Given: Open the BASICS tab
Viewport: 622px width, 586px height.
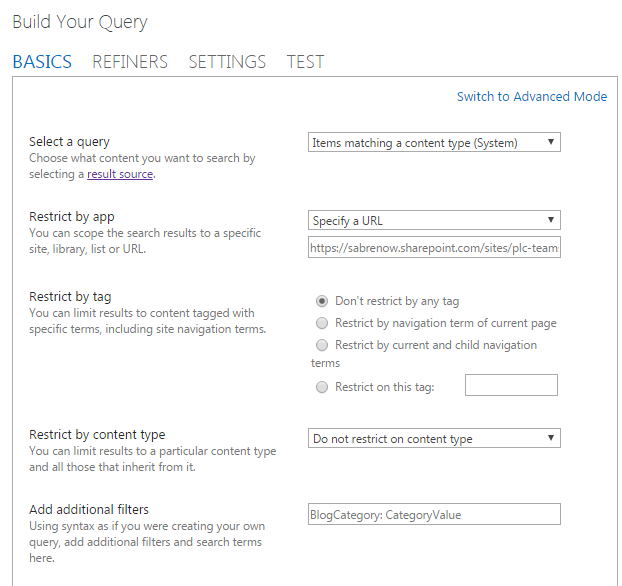Looking at the screenshot, I should (42, 62).
